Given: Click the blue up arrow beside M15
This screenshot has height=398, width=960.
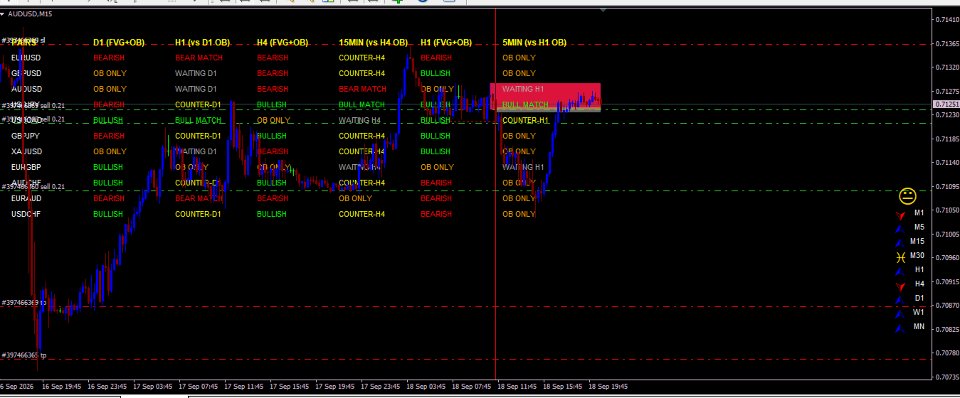Looking at the screenshot, I should point(900,243).
